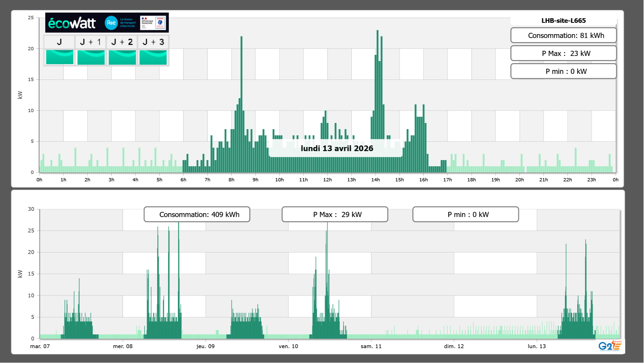Click the P Max : 29 kW box
Screen dimensions: 644x363
coord(335,214)
